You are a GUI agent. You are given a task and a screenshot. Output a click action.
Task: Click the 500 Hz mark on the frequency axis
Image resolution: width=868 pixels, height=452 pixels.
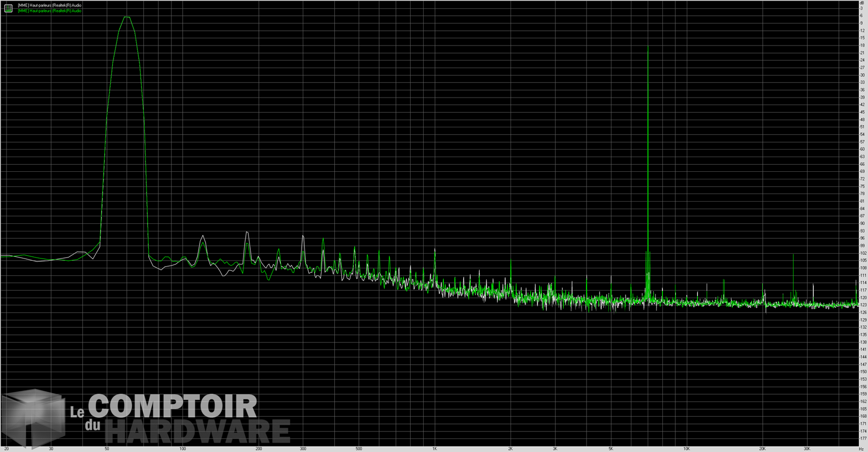click(x=359, y=449)
